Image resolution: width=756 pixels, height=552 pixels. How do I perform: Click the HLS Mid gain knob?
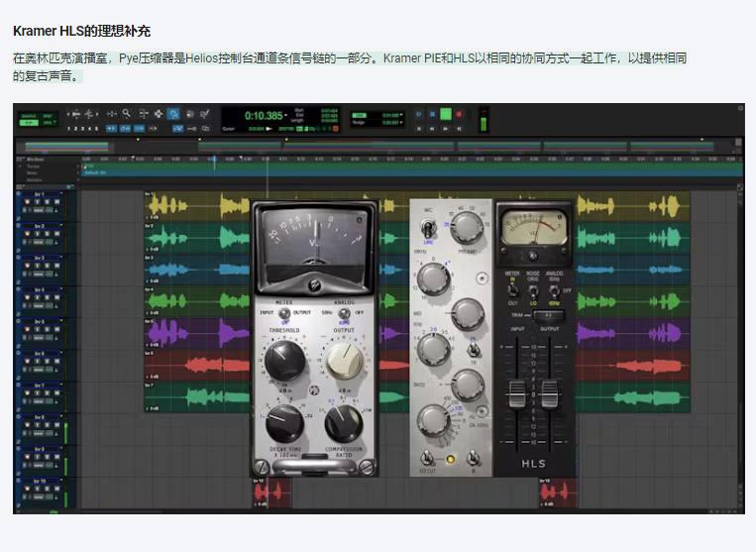point(468,314)
